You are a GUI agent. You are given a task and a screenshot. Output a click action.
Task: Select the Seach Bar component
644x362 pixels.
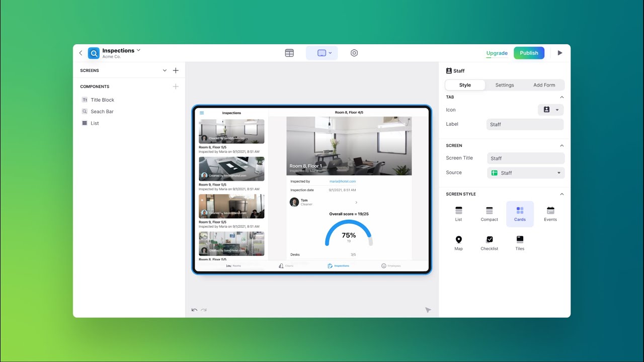(102, 112)
